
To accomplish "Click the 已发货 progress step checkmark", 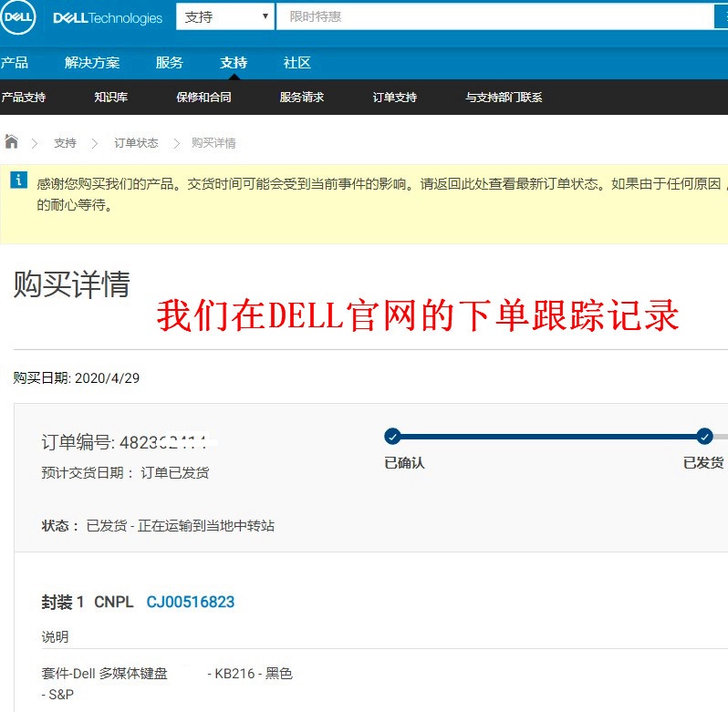I will tap(704, 436).
